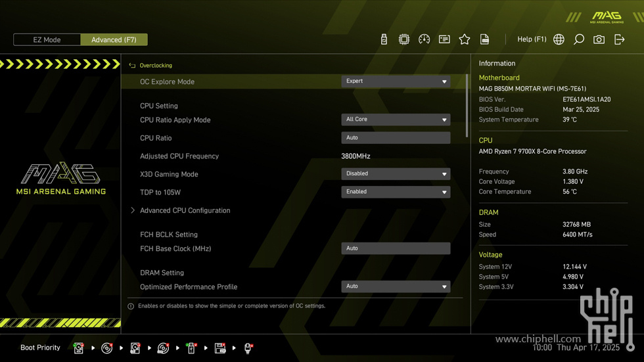Click the Core Voltage 1.380 V value
The width and height of the screenshot is (644, 362).
573,181
